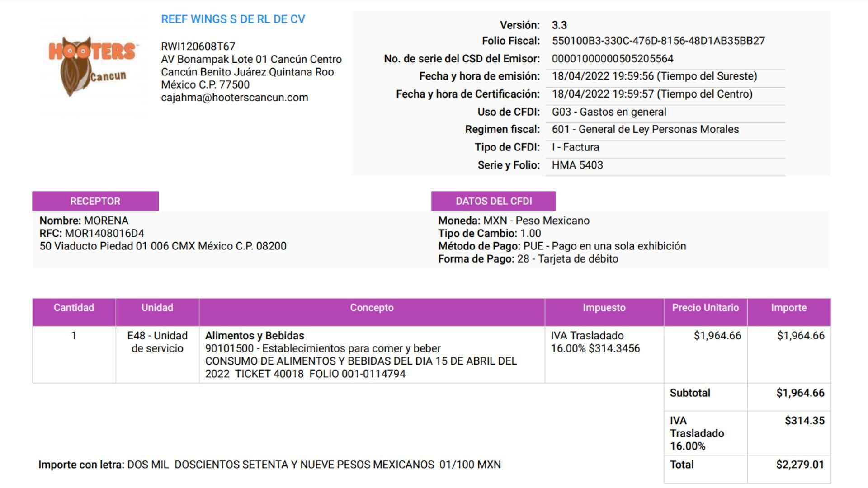Click the Folio Fiscal UUID value

[x=658, y=41]
